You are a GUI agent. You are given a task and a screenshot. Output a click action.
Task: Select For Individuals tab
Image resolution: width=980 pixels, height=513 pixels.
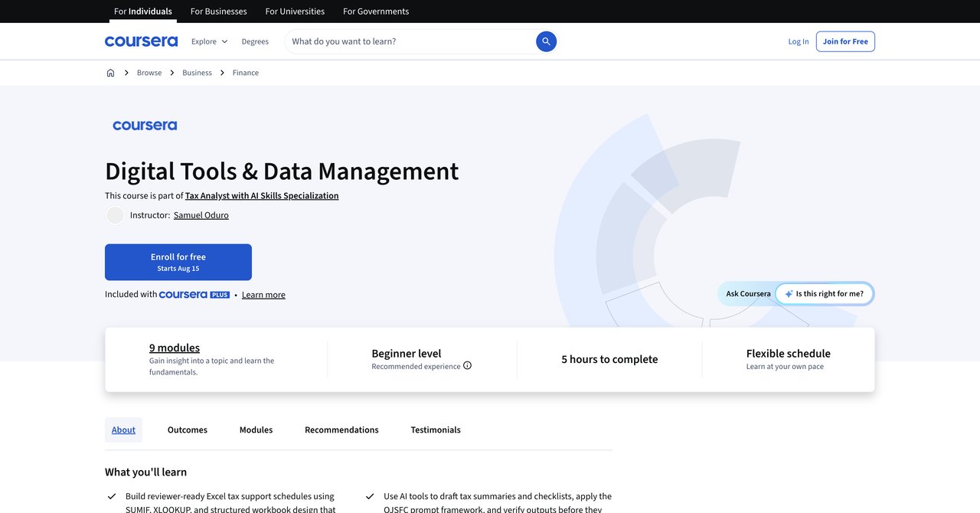143,11
